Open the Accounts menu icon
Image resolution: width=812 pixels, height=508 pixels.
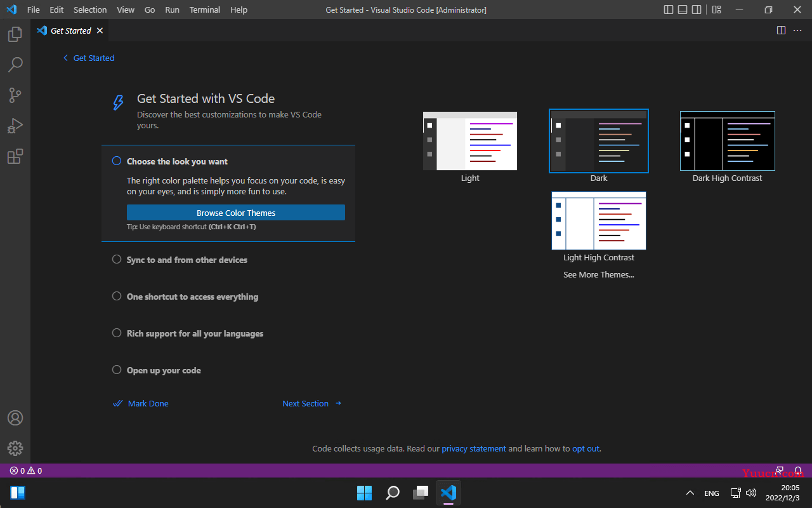[15, 418]
